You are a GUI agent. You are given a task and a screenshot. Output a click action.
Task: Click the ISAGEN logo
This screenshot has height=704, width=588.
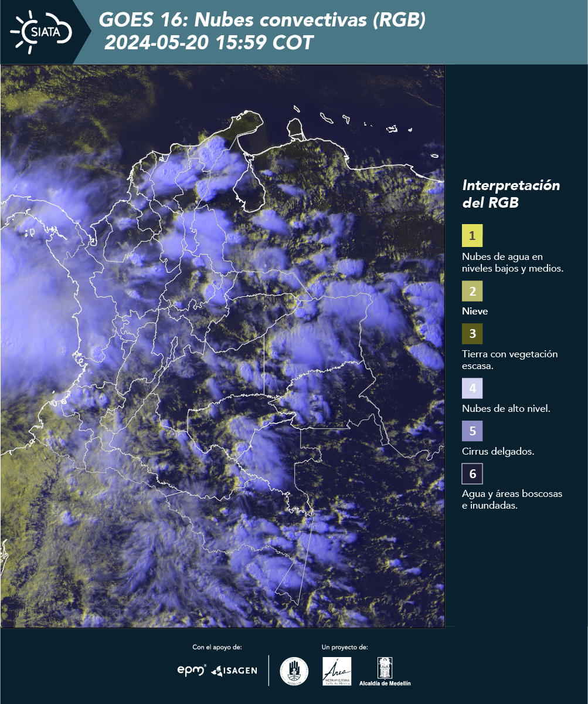(x=234, y=670)
